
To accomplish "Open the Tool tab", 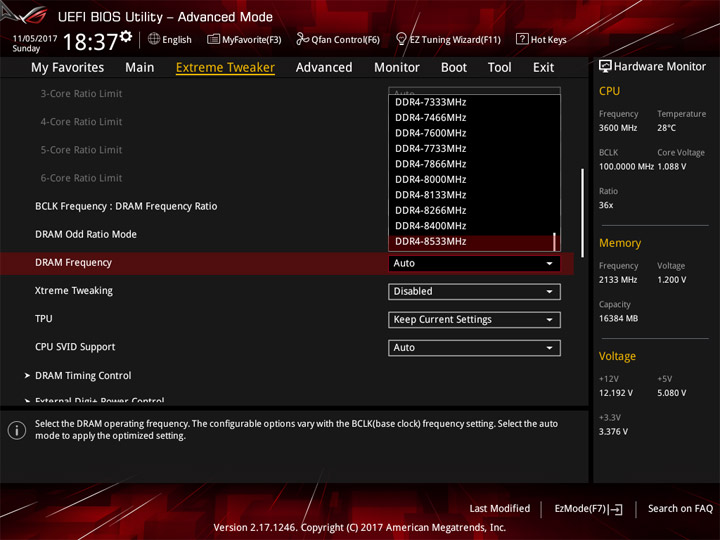I will [500, 68].
